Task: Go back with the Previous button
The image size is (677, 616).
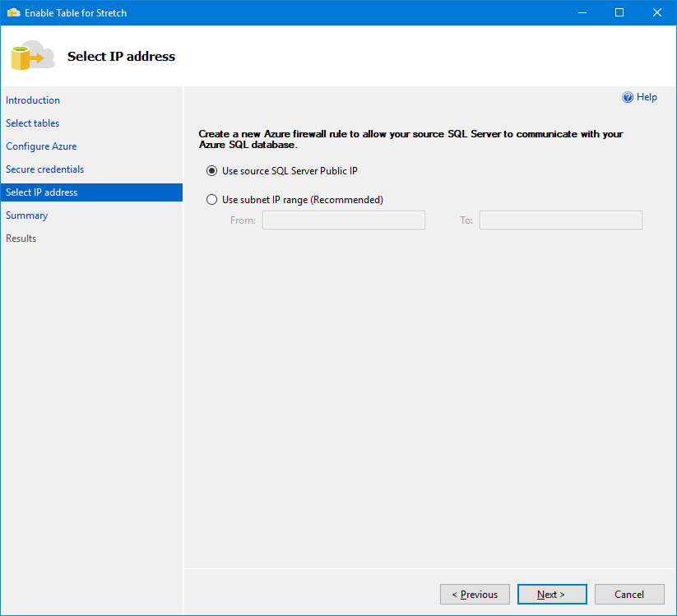Action: pyautogui.click(x=475, y=595)
